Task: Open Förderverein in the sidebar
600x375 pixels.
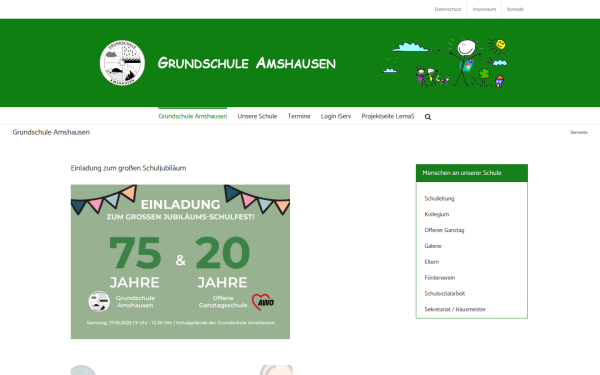Action: (439, 278)
